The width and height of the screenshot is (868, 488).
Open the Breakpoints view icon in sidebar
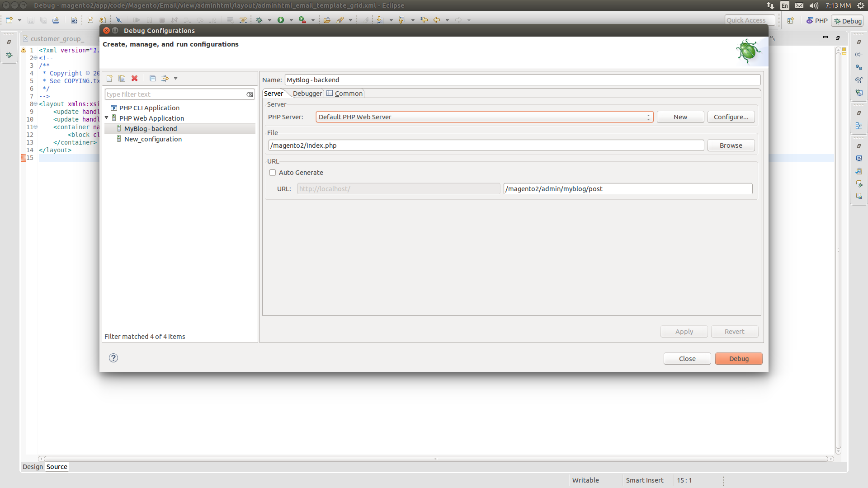pos(859,67)
